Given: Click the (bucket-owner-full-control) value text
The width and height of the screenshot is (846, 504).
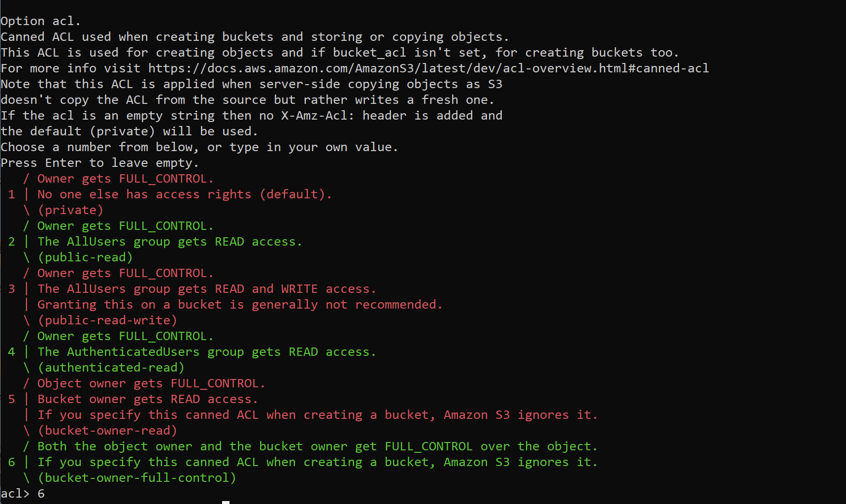Looking at the screenshot, I should 137,478.
